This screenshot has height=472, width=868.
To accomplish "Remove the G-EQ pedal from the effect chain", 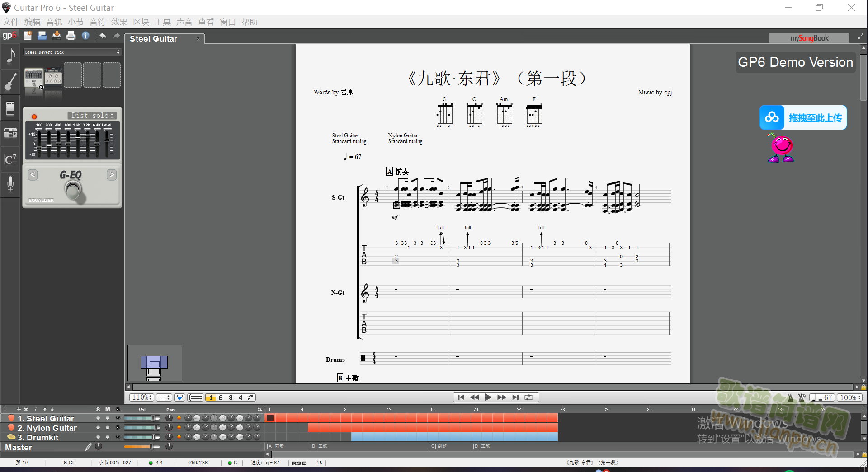I will pos(41,87).
